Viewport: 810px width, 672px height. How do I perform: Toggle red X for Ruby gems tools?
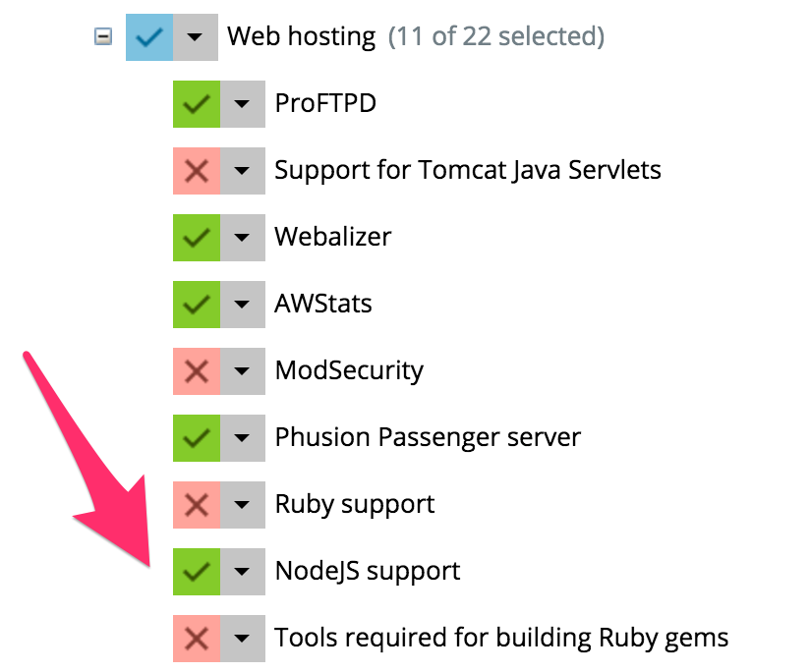[197, 639]
